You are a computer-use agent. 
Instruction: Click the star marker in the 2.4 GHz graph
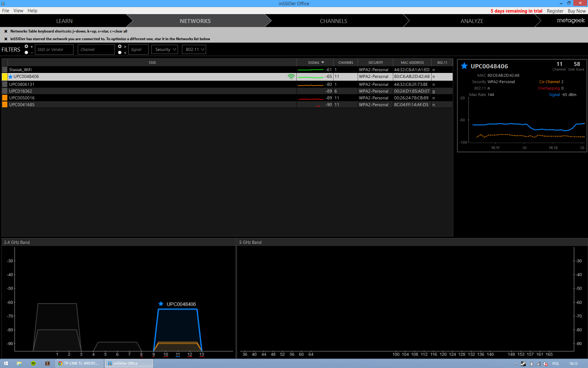[x=161, y=304]
